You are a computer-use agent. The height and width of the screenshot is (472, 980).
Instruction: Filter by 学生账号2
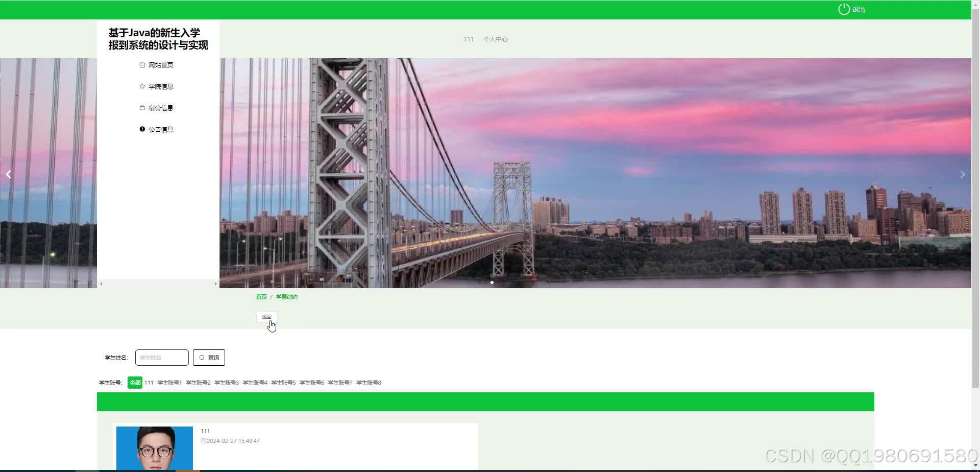click(x=198, y=383)
